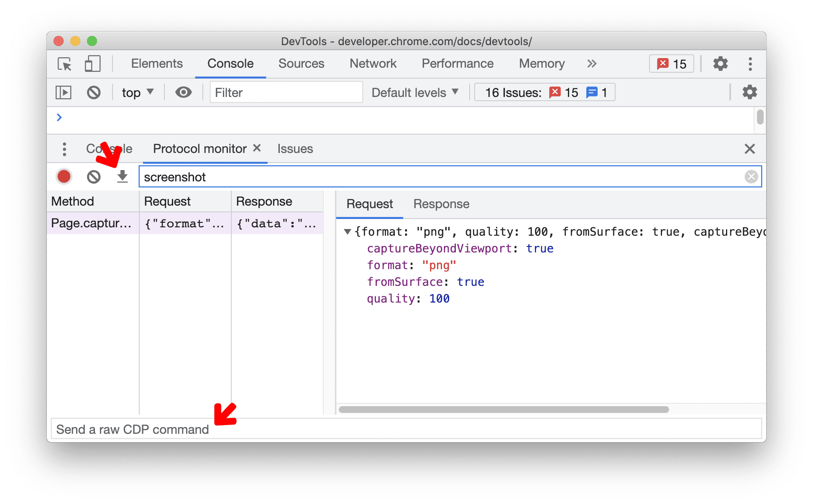Viewport: 813px width, 504px height.
Task: Click the record button in Protocol monitor
Action: [x=64, y=176]
